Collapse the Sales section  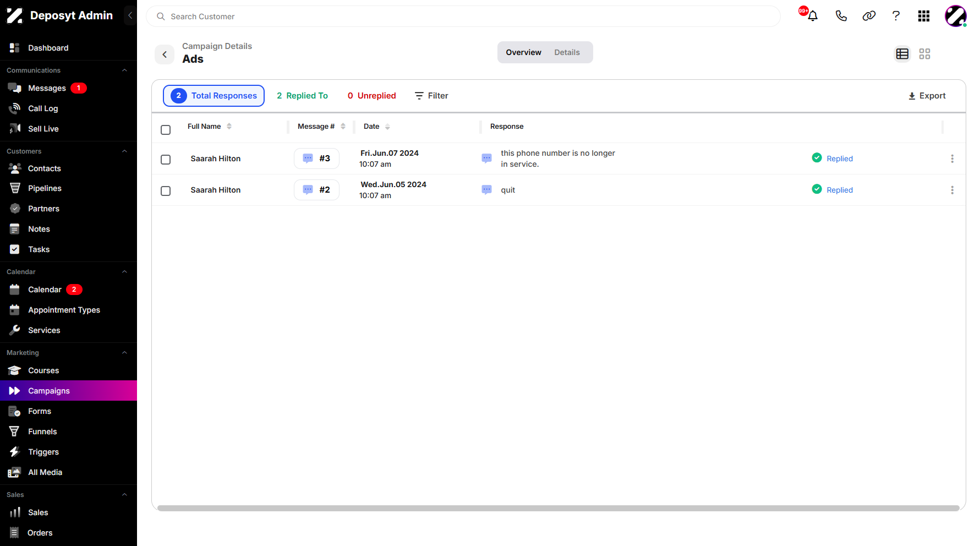point(124,495)
